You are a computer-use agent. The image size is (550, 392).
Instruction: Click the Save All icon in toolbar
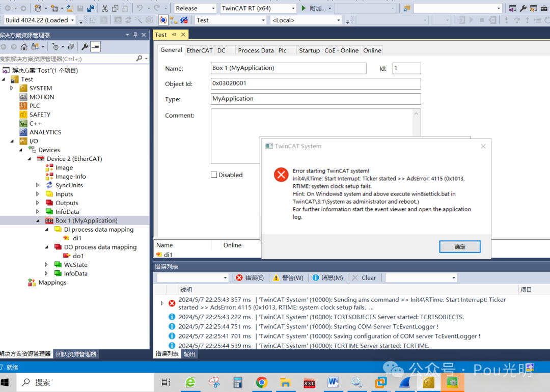(x=91, y=8)
